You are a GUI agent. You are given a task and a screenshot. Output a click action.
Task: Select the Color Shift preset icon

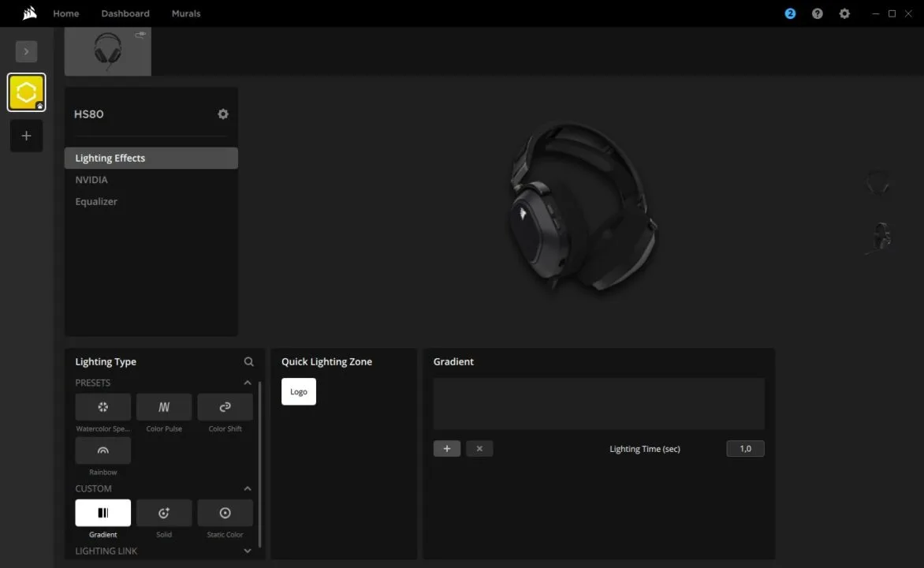225,407
